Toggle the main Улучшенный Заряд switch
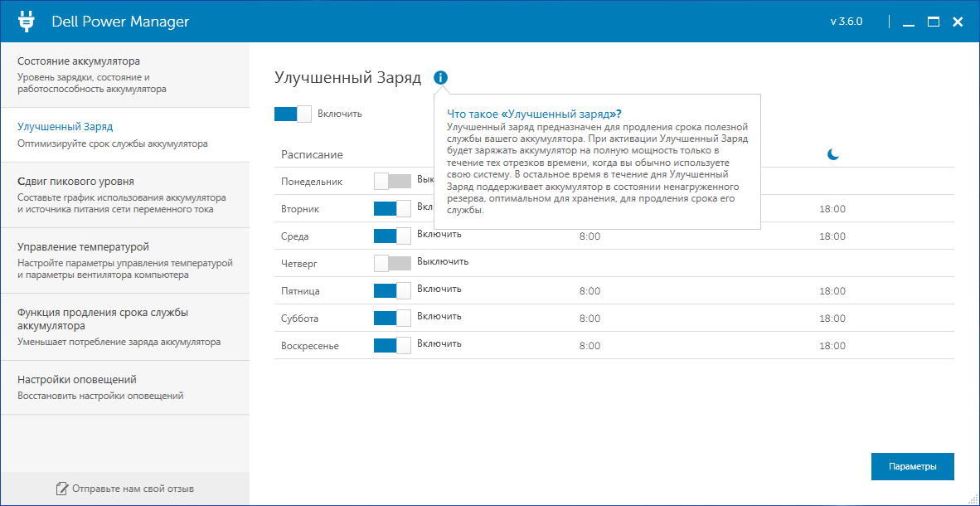 point(293,114)
